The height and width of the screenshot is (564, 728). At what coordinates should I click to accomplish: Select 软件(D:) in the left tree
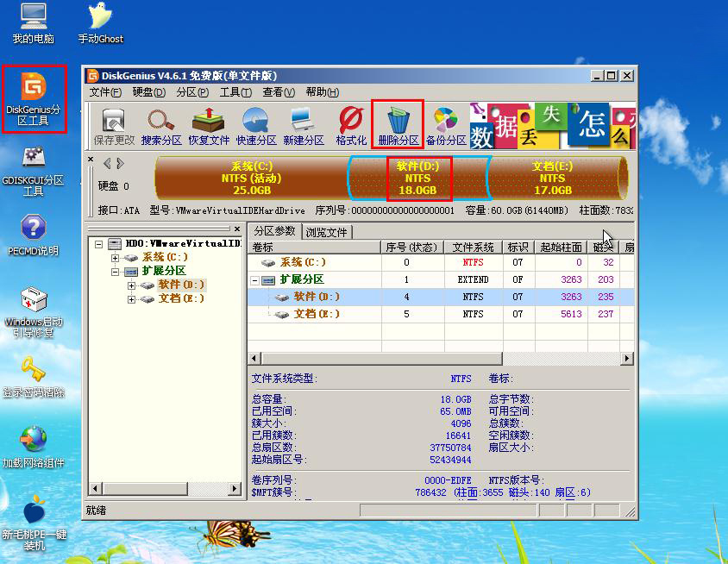click(181, 285)
